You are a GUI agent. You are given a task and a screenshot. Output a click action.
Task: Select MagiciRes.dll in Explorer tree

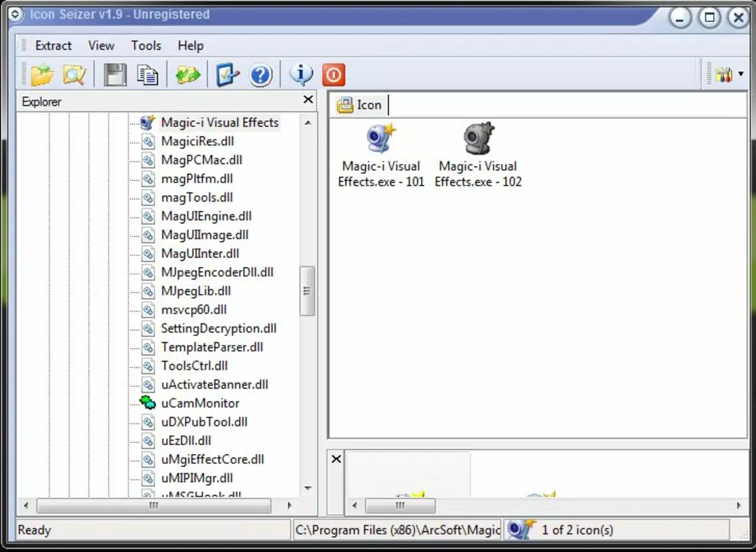click(197, 141)
